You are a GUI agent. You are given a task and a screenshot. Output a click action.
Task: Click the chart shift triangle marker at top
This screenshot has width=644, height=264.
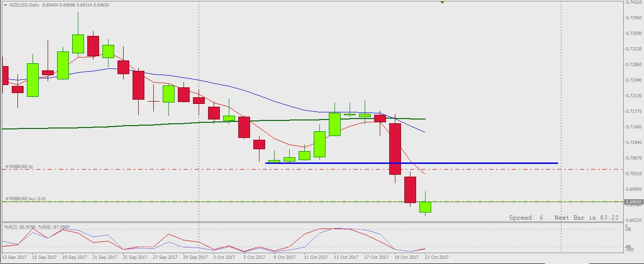442,2
